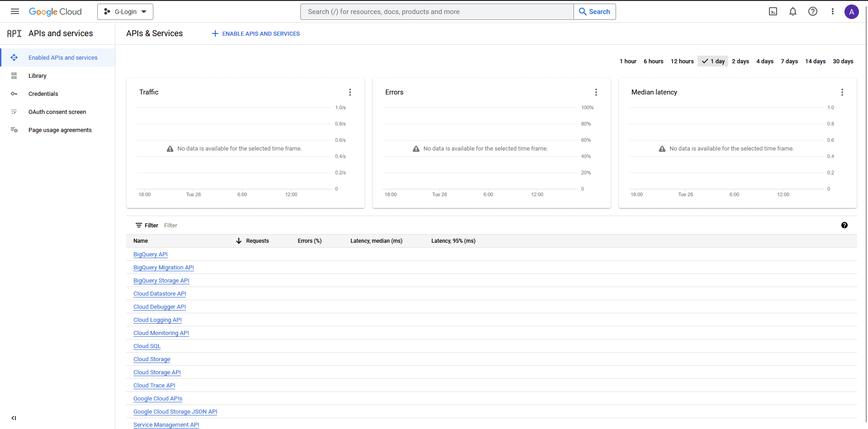Screen dimensions: 868x429
Task: Open the Library page from the sidebar
Action: [x=38, y=75]
